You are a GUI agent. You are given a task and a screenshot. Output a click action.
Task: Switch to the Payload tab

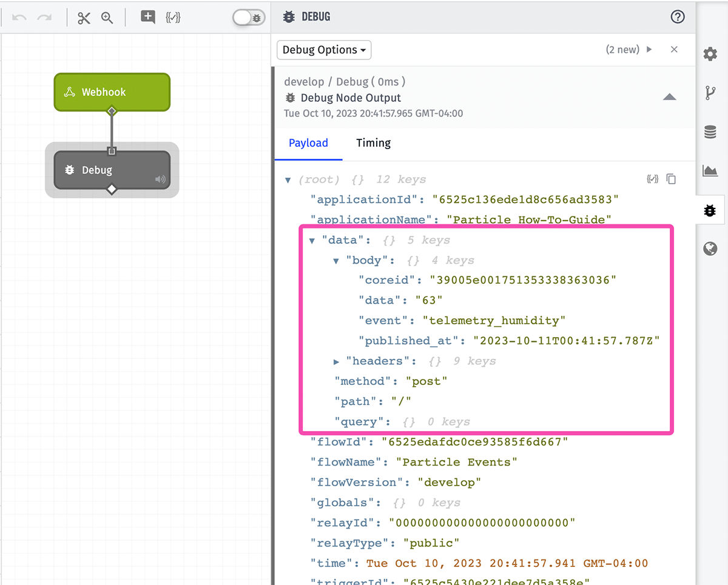308,143
